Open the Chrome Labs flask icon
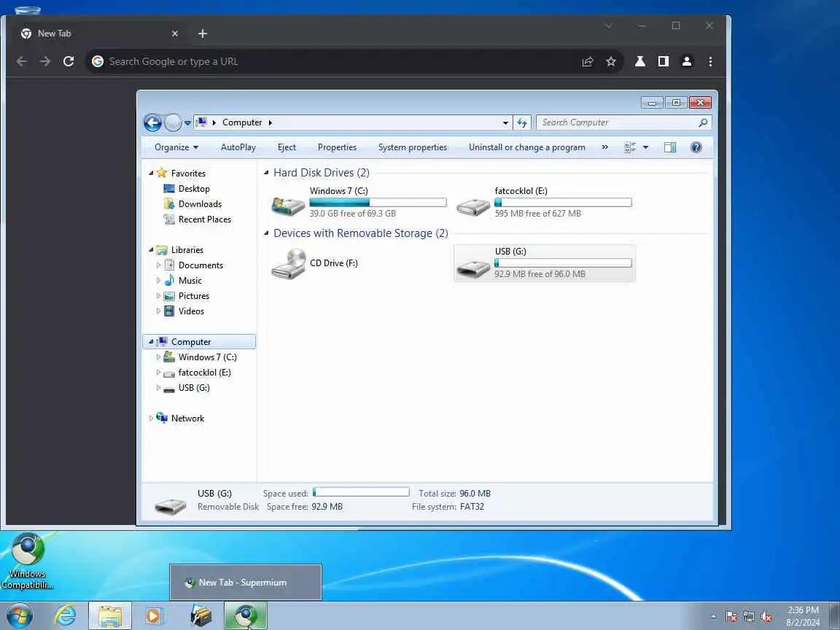The height and width of the screenshot is (630, 840). point(640,61)
